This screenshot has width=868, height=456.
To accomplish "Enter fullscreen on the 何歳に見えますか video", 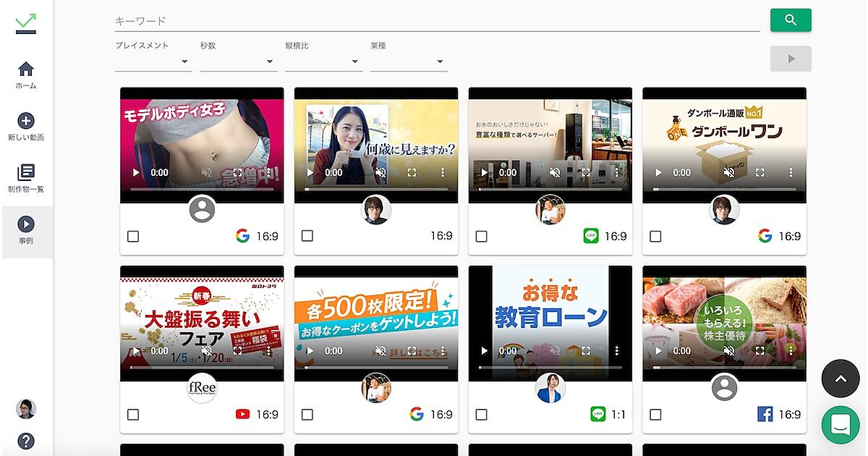I will tap(412, 173).
